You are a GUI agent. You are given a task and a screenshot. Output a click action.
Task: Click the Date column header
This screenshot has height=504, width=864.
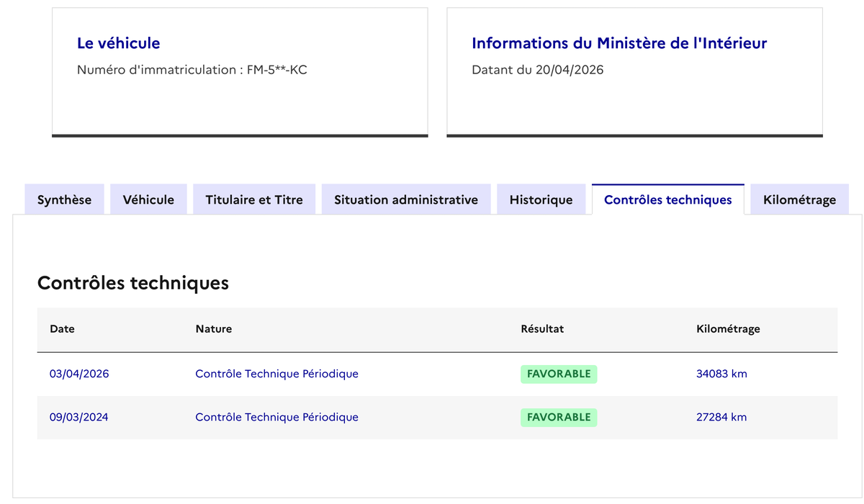[62, 329]
